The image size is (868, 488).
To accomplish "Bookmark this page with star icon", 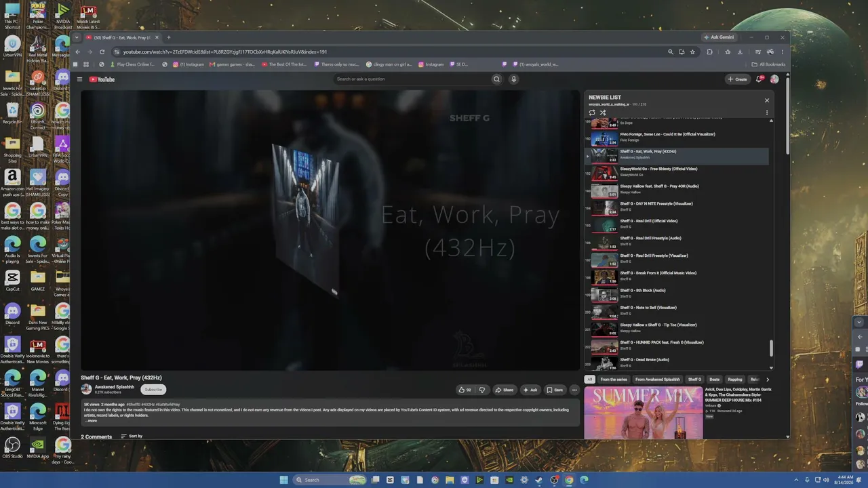I will 692,52.
